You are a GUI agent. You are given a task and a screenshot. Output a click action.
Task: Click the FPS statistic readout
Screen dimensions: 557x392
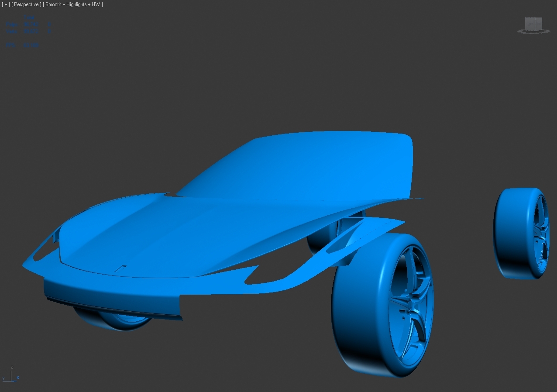pos(22,45)
